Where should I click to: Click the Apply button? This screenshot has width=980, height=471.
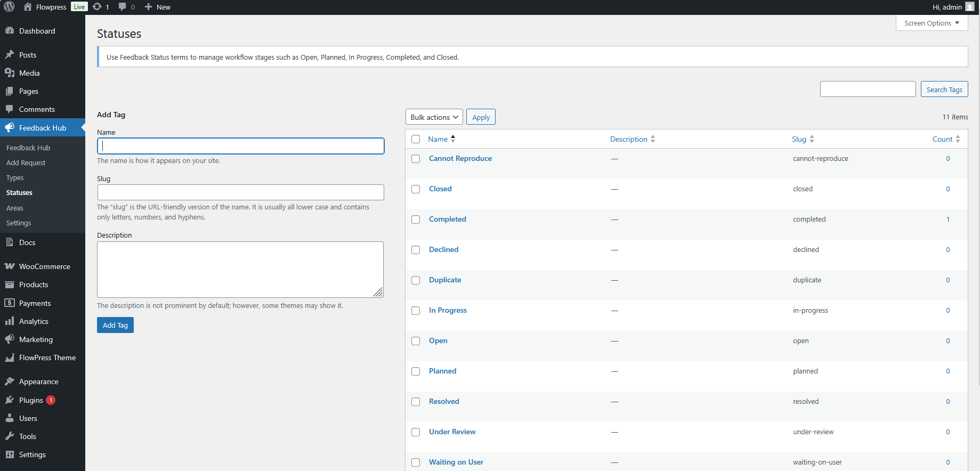click(x=481, y=117)
